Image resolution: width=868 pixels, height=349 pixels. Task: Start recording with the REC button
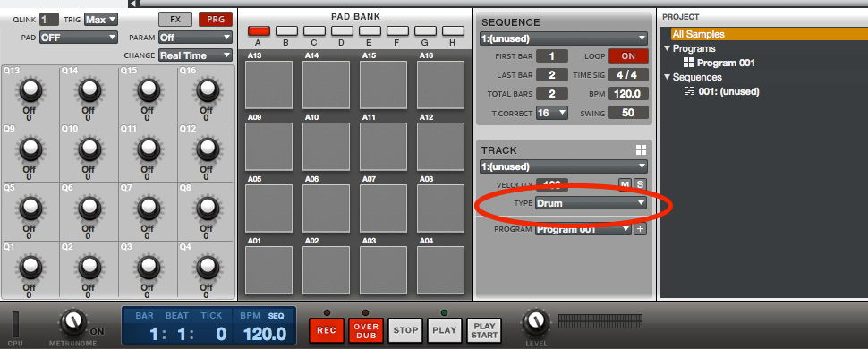coord(327,330)
